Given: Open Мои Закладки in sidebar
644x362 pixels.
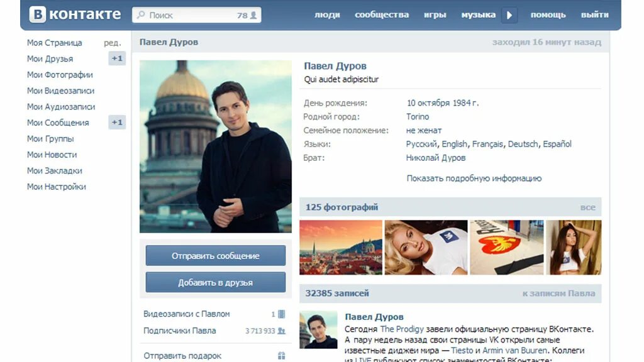Looking at the screenshot, I should click(x=54, y=171).
